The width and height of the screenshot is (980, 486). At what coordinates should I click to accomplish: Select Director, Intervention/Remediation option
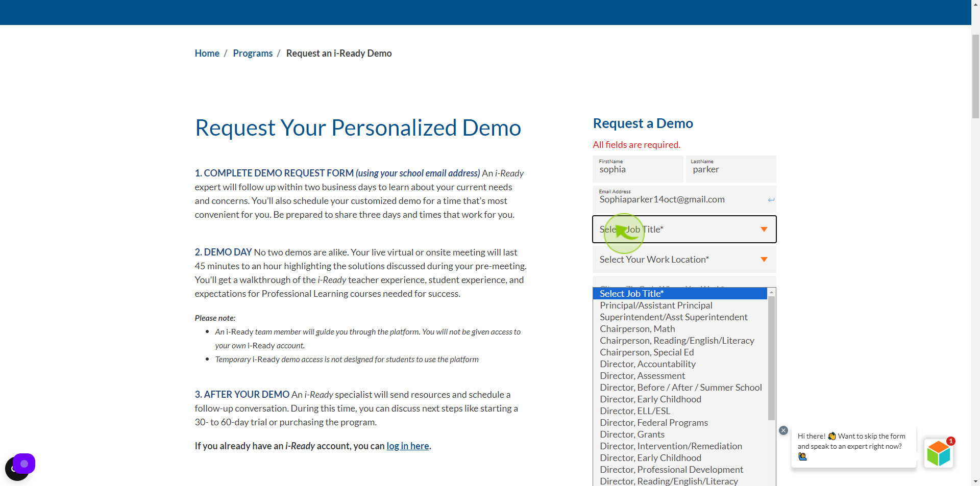(x=680, y=446)
